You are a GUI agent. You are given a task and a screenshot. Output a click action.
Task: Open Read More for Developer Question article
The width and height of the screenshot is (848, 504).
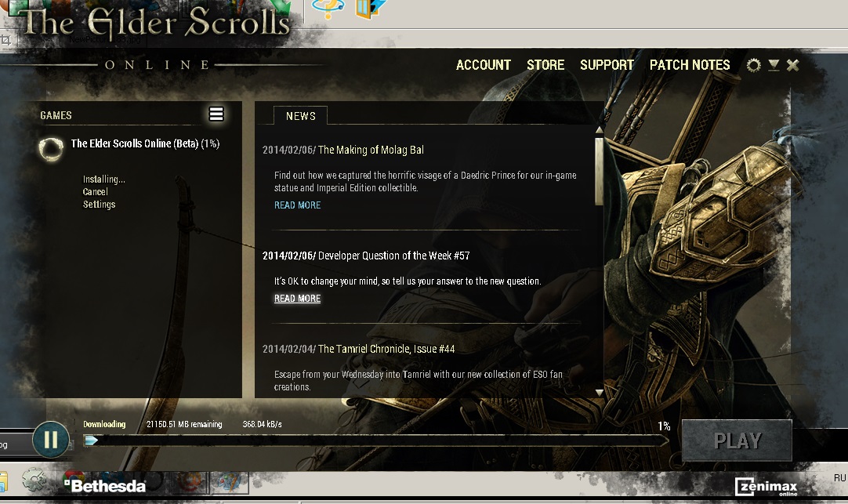[x=298, y=299]
